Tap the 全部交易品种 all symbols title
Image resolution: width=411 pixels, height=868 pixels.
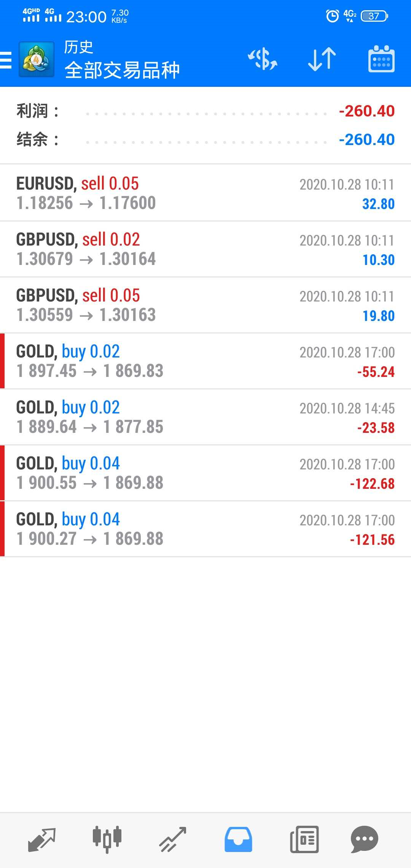[x=122, y=70]
